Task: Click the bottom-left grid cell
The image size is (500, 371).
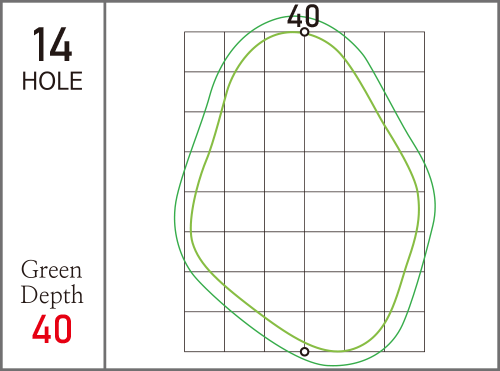Action: tap(204, 332)
